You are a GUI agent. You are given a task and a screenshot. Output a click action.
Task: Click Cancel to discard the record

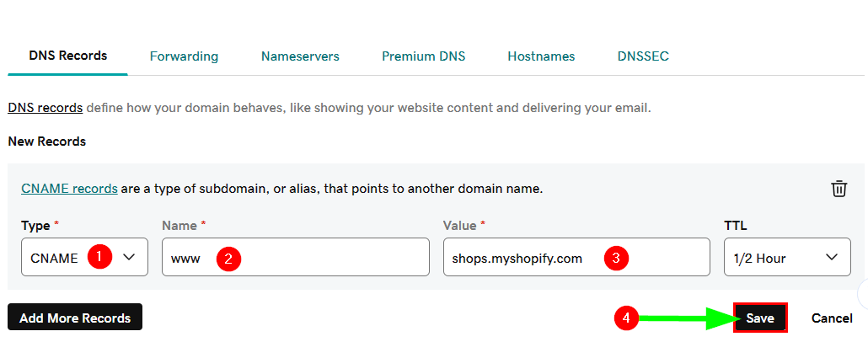coord(832,318)
